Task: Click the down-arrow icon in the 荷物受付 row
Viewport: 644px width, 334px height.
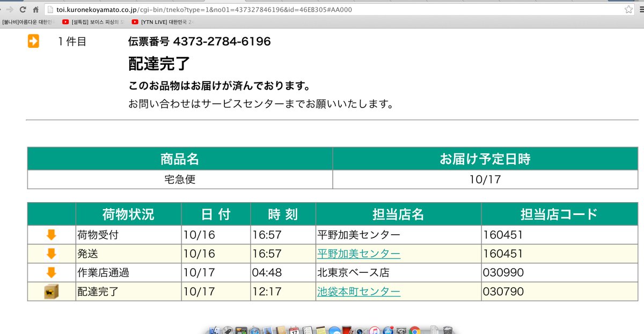Action: [x=51, y=235]
